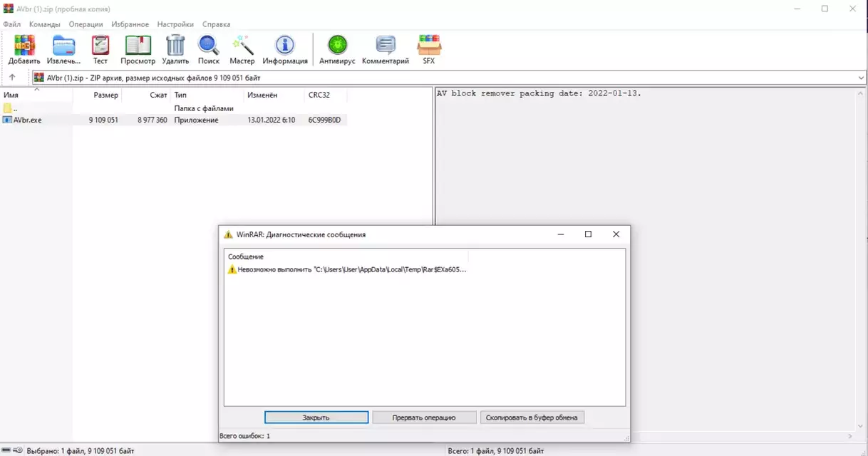Close the diagnostic messages dialog window
The height and width of the screenshot is (456, 868).
[616, 234]
